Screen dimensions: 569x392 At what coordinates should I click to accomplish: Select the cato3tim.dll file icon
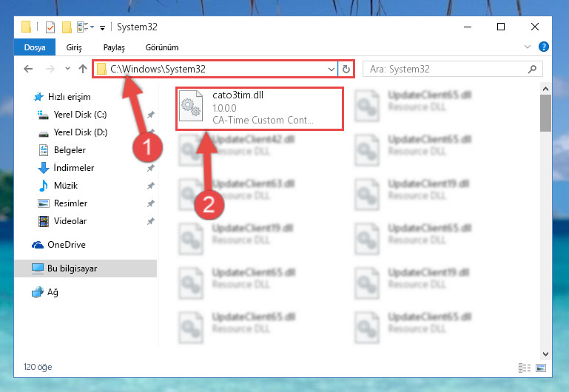[x=191, y=106]
